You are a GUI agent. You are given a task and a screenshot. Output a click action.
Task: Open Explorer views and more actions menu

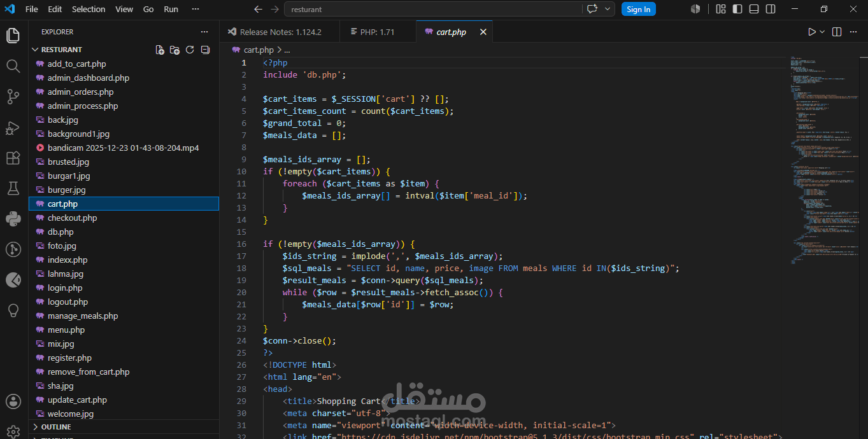(x=204, y=32)
